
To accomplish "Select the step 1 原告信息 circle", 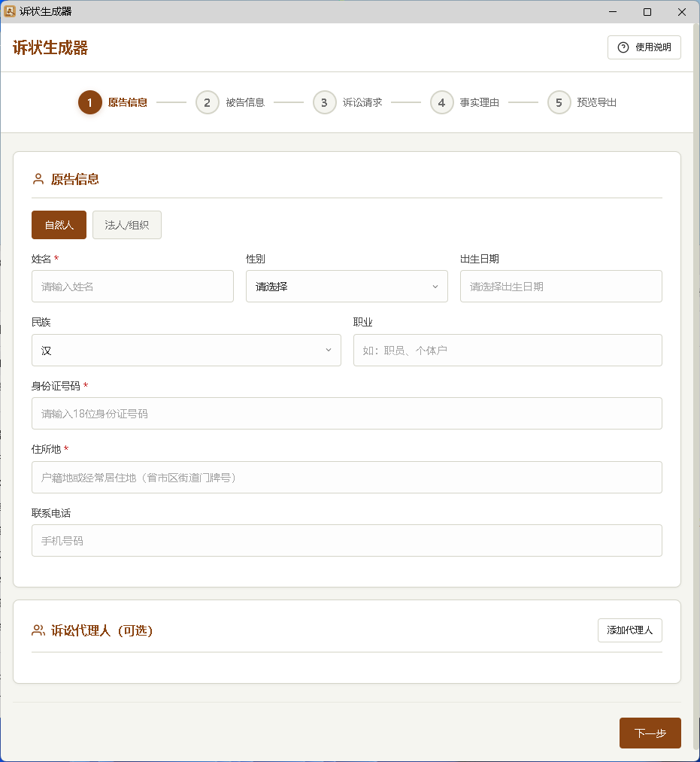I will click(89, 102).
